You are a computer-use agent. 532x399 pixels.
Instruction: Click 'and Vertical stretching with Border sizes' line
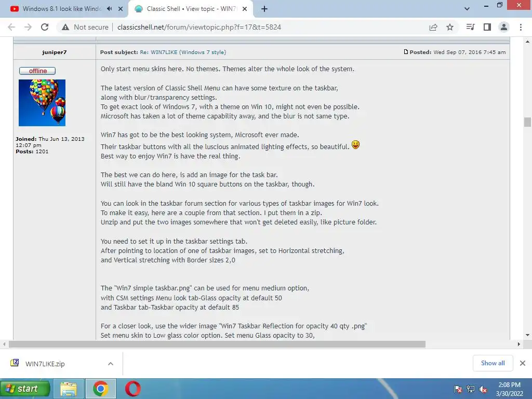(168, 260)
